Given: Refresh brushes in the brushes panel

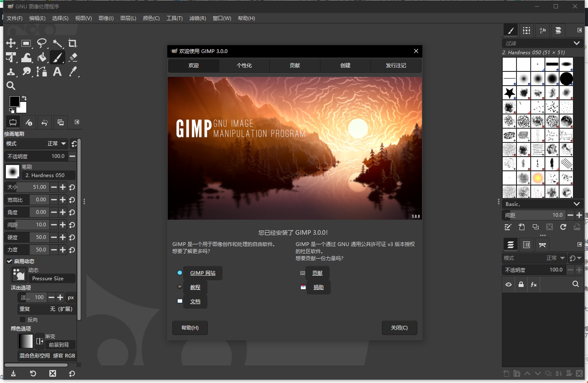Looking at the screenshot, I should pyautogui.click(x=563, y=227).
